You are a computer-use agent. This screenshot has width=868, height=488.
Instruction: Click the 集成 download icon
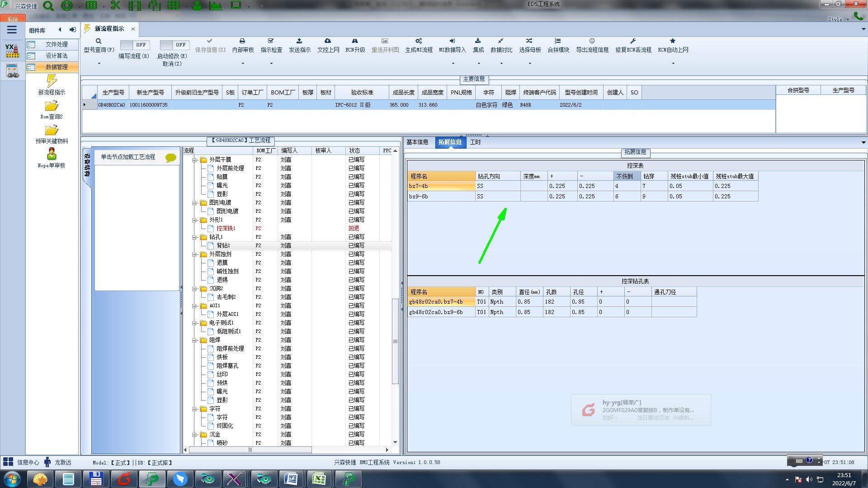(x=478, y=41)
